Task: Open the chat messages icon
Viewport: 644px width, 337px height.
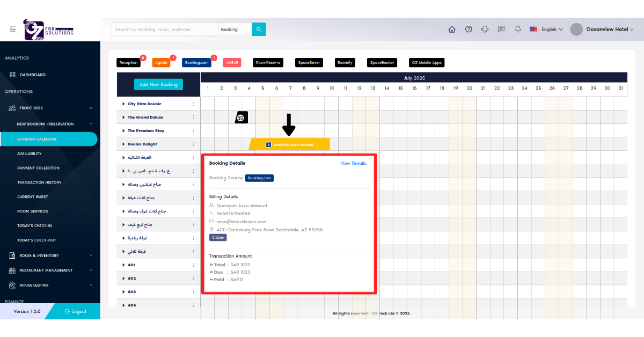Action: (501, 29)
